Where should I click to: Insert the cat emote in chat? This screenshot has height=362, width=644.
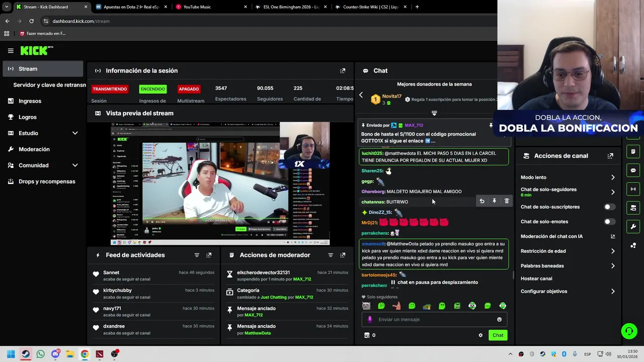click(366, 306)
